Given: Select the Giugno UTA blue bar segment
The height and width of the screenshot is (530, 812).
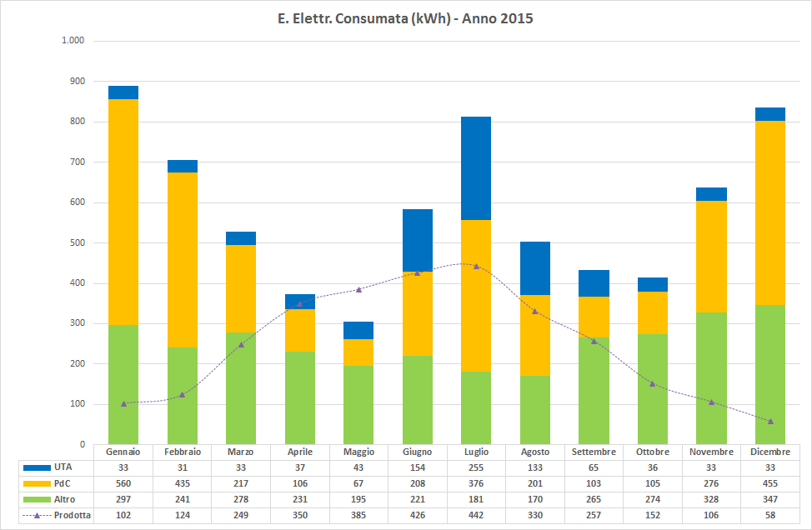Looking at the screenshot, I should click(x=418, y=240).
